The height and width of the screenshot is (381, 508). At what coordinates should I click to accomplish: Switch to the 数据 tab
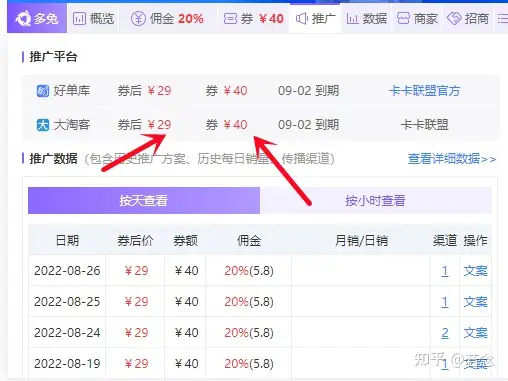(367, 18)
